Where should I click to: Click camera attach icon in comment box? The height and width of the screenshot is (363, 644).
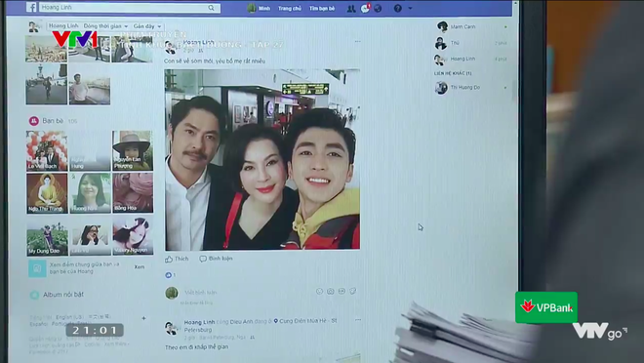point(330,291)
